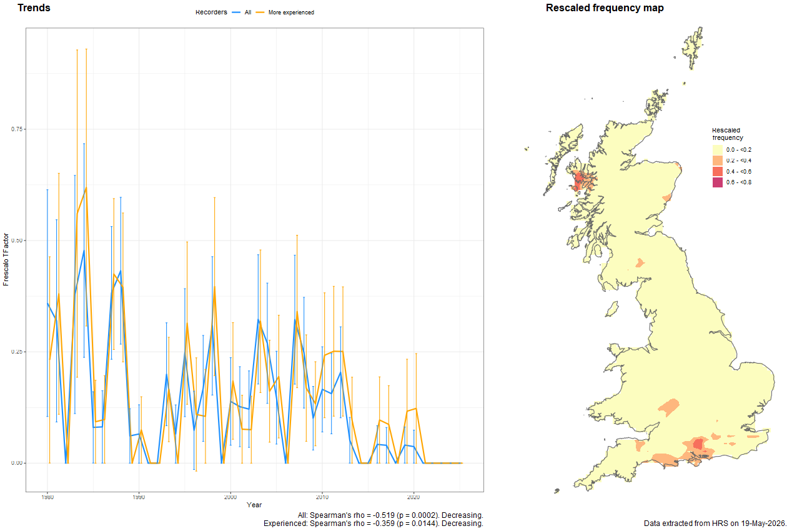Screen dimensions: 812x531
Task: Click the 2000 x-axis tick label
Action: [x=230, y=497]
